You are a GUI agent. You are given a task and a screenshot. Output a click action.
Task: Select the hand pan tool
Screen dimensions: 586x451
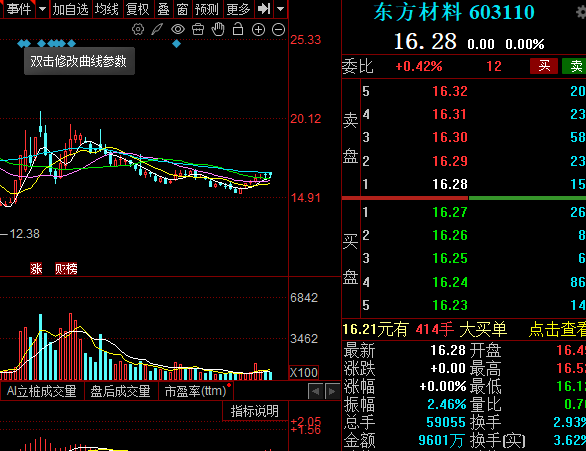tap(218, 29)
